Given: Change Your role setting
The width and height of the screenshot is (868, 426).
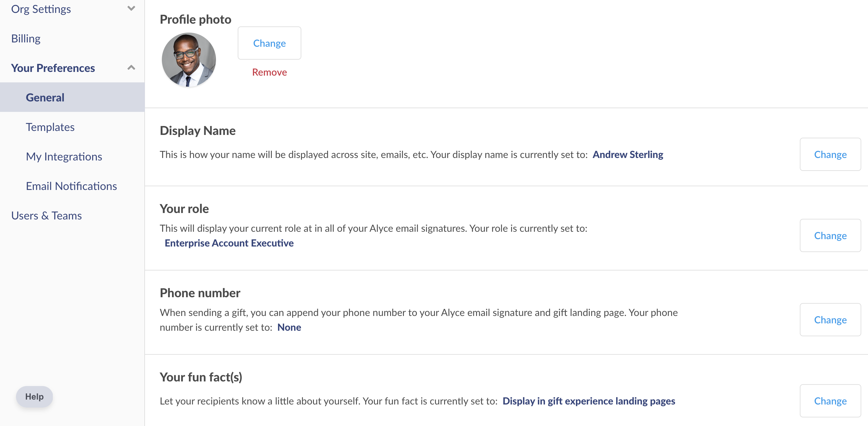Looking at the screenshot, I should pos(830,235).
